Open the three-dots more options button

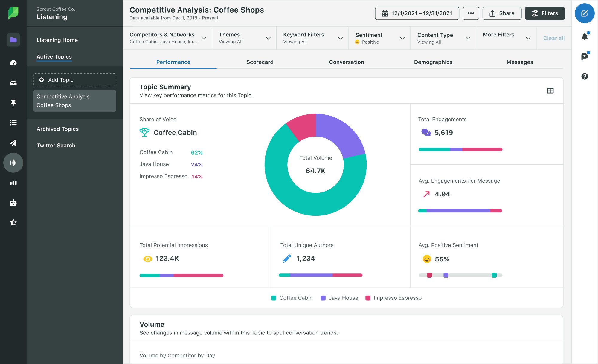471,13
